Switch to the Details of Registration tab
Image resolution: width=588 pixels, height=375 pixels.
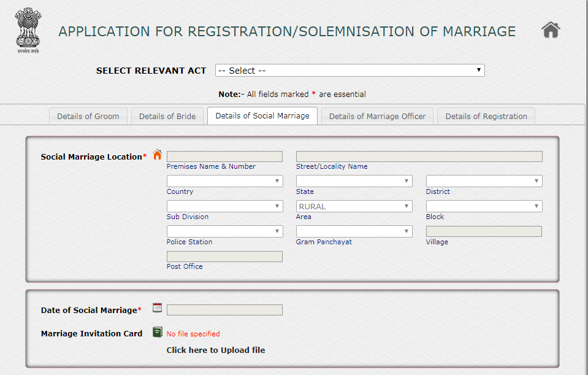(486, 116)
